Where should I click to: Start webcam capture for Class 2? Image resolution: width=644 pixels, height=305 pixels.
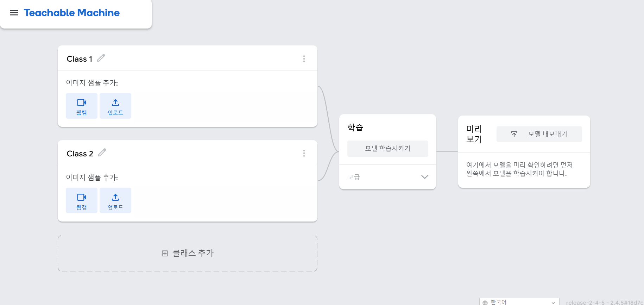pyautogui.click(x=82, y=200)
